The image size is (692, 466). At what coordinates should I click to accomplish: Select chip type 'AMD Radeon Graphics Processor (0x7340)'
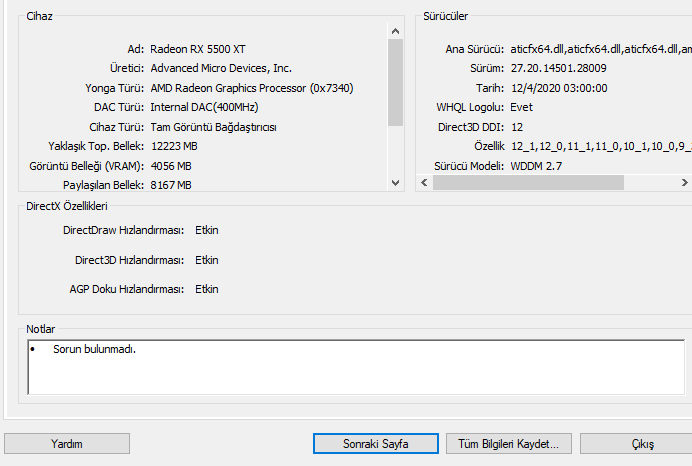[252, 88]
